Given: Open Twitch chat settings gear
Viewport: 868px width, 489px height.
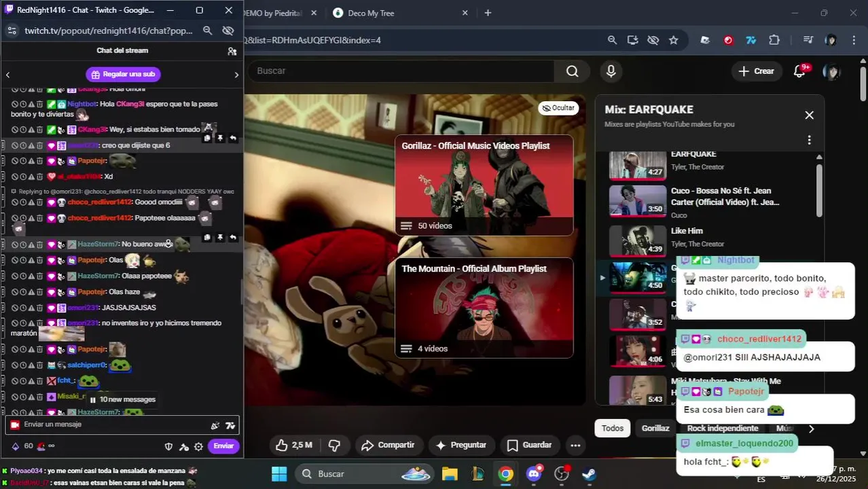Looking at the screenshot, I should pyautogui.click(x=198, y=446).
